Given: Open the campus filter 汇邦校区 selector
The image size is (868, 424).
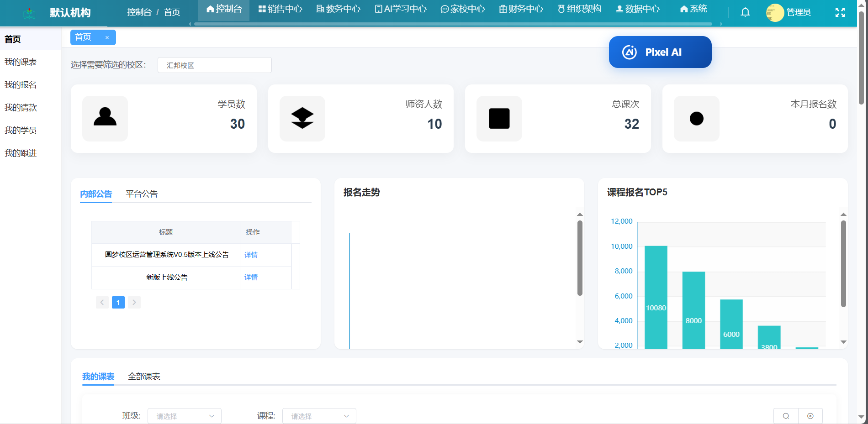Looking at the screenshot, I should pyautogui.click(x=214, y=65).
